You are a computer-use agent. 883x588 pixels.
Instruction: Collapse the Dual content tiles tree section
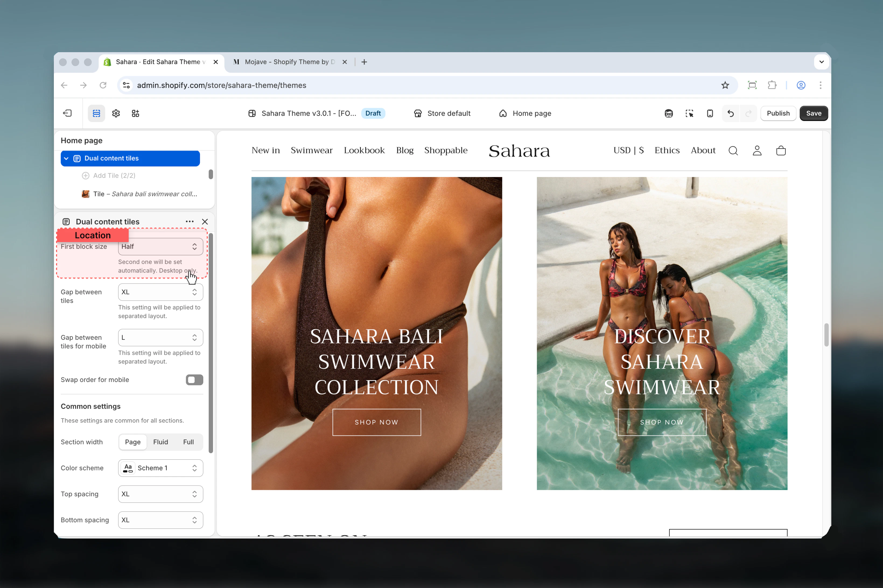coord(66,158)
